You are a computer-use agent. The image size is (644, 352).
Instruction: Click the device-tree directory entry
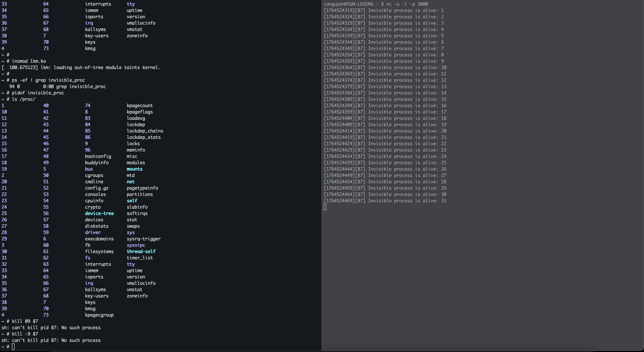[99, 213]
